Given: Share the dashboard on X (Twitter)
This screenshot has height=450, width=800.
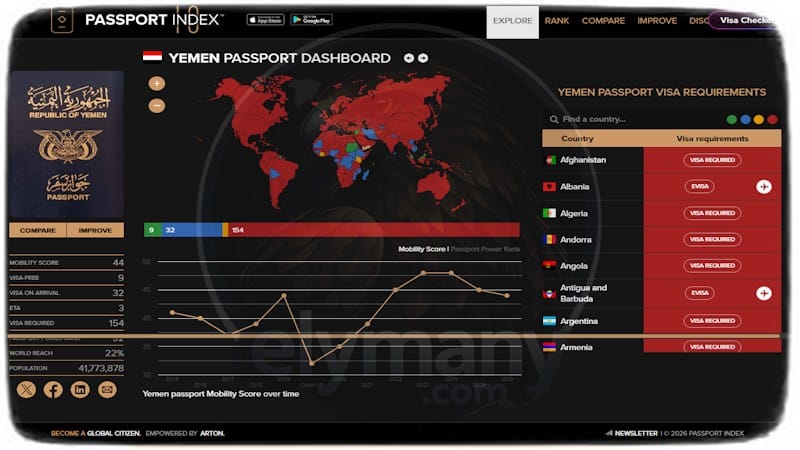Looking at the screenshot, I should (x=26, y=390).
